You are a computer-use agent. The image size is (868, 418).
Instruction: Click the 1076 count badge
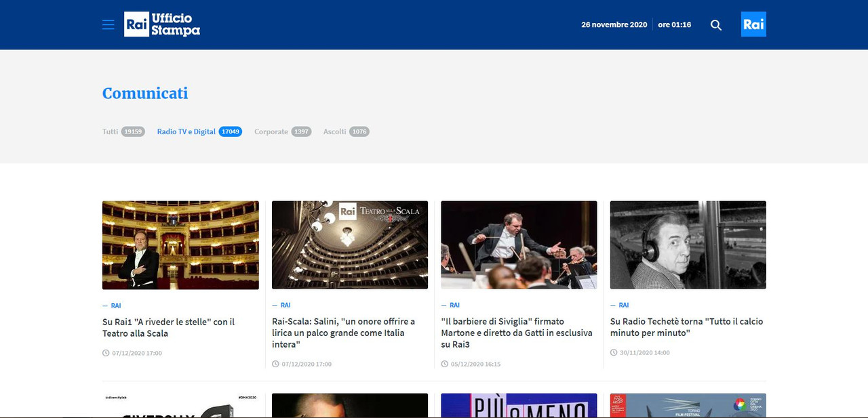(359, 131)
